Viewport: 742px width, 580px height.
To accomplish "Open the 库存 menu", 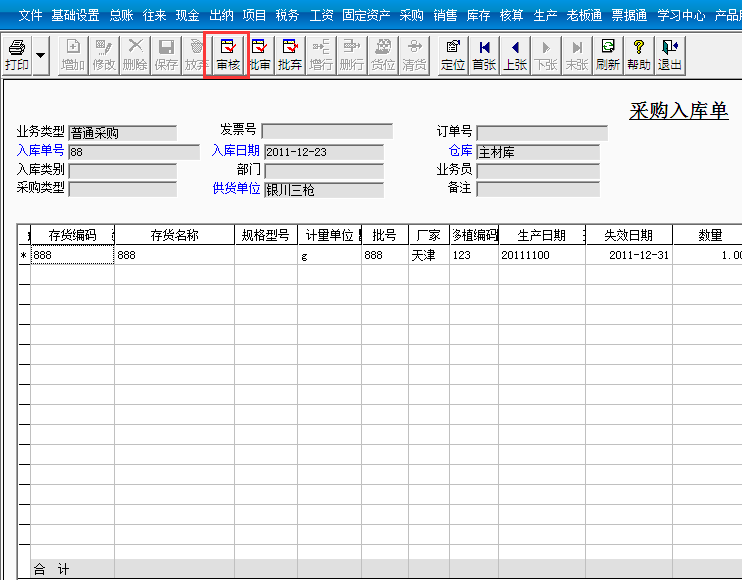I will 478,16.
